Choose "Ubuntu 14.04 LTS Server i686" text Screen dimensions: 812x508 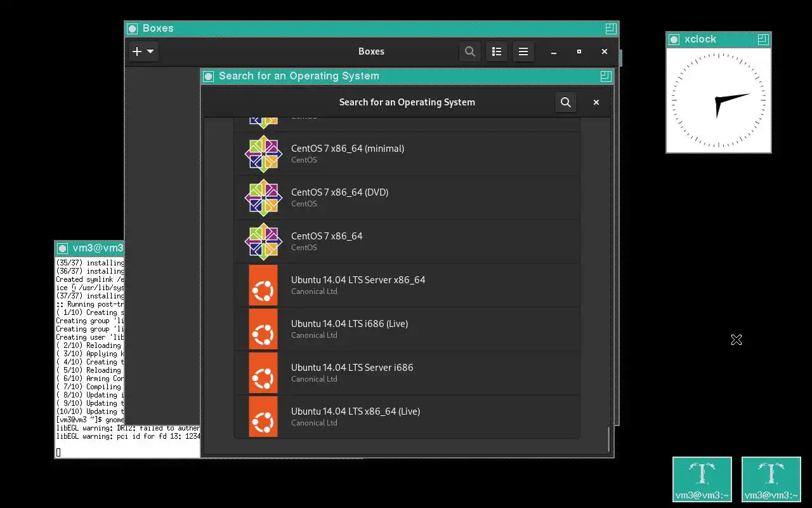352,368
